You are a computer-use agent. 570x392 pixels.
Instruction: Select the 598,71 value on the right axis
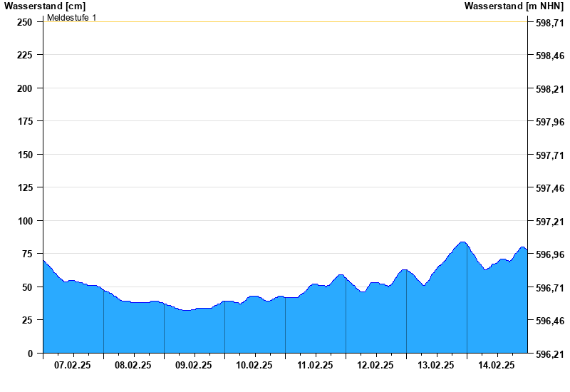[x=549, y=23]
